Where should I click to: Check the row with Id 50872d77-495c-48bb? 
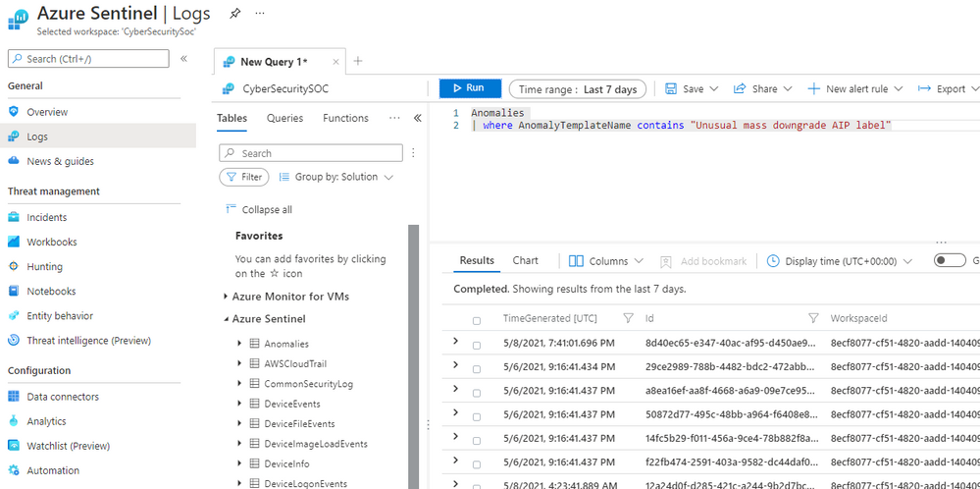(477, 417)
